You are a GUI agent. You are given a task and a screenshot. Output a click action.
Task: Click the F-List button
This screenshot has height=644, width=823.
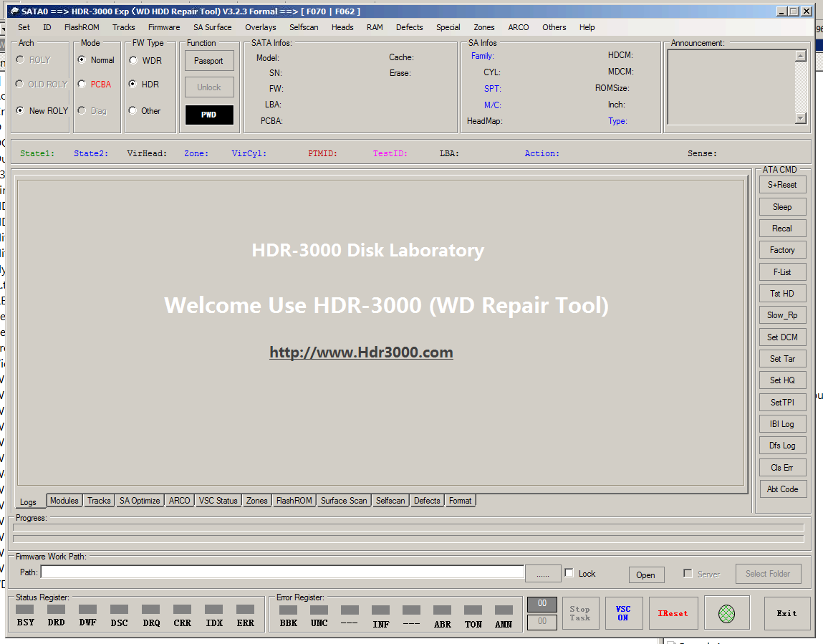[x=782, y=272]
